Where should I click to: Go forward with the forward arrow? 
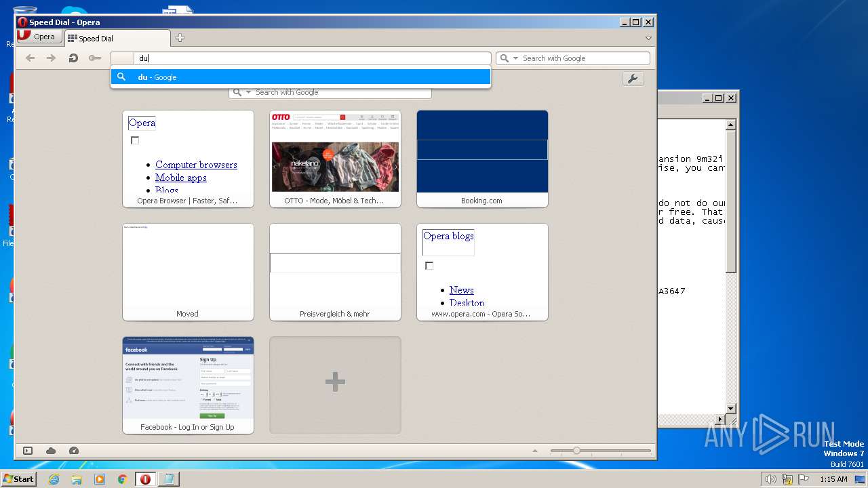point(51,58)
